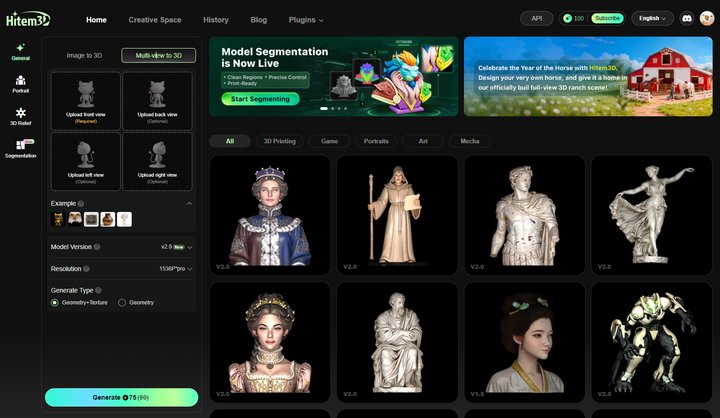
Task: Click the Subscribe button
Action: point(607,18)
